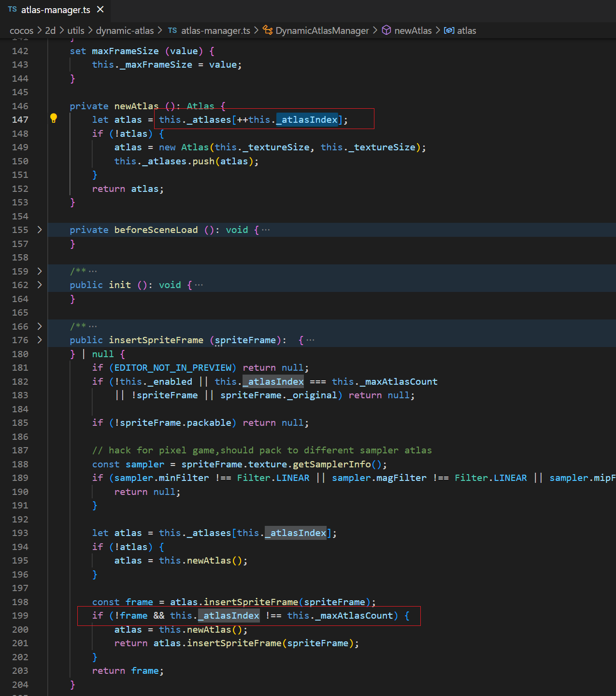Click the method cube icon beside newAtlas
The image size is (616, 696).
tap(387, 30)
